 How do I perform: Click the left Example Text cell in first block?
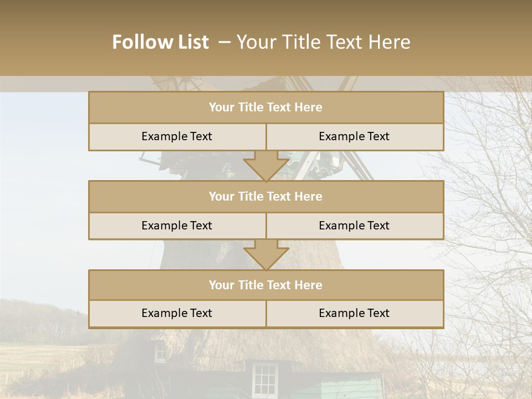177,137
